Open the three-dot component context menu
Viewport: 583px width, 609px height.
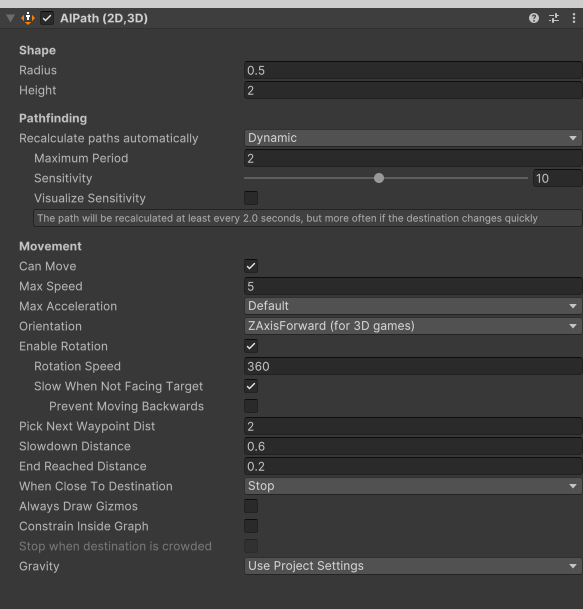[x=574, y=18]
